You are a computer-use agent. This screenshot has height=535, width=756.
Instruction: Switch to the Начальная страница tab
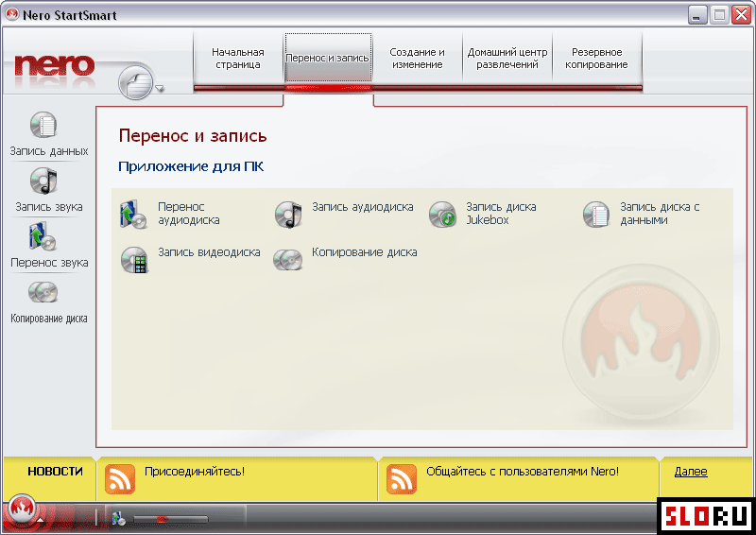coord(237,59)
